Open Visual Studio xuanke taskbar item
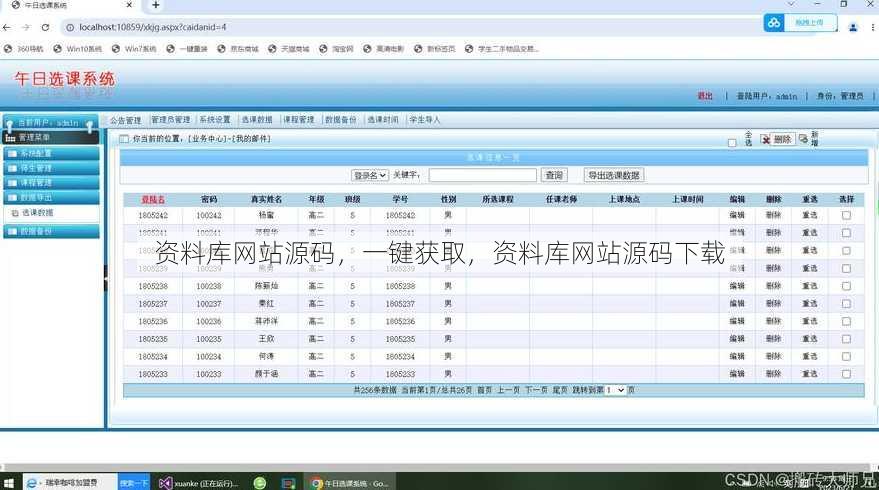 coord(199,483)
